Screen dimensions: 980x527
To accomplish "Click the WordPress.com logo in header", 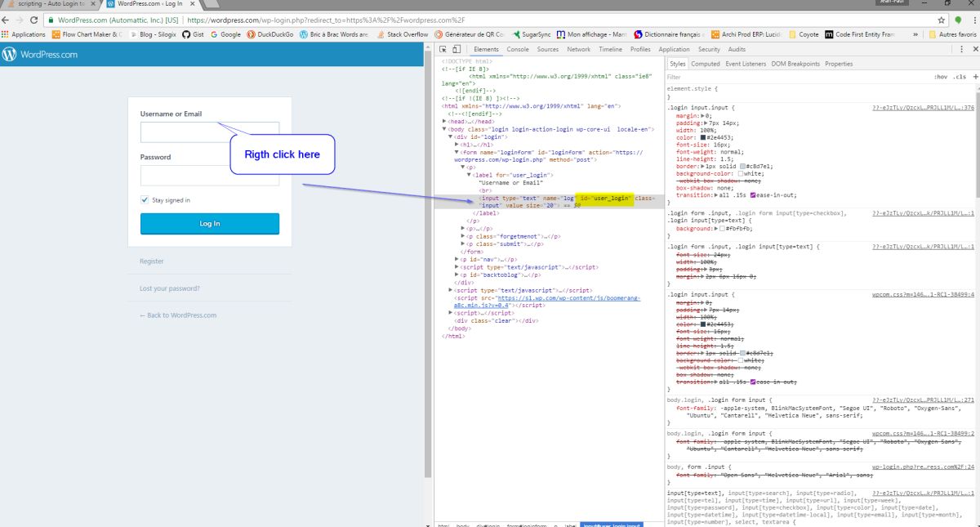I will click(x=39, y=55).
